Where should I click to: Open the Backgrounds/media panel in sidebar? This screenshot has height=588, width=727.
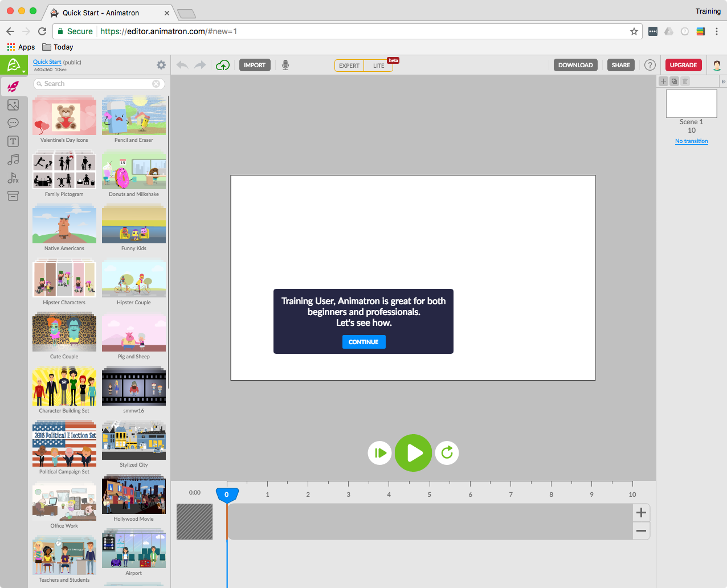pyautogui.click(x=13, y=105)
